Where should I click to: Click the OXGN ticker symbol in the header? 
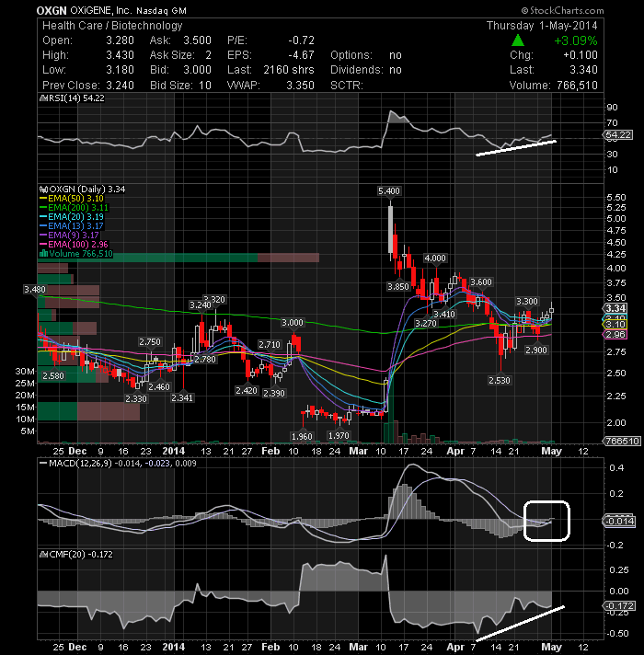pyautogui.click(x=52, y=11)
